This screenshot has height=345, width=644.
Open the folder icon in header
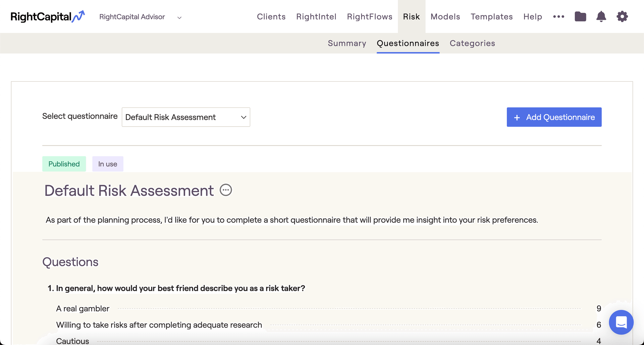(580, 16)
